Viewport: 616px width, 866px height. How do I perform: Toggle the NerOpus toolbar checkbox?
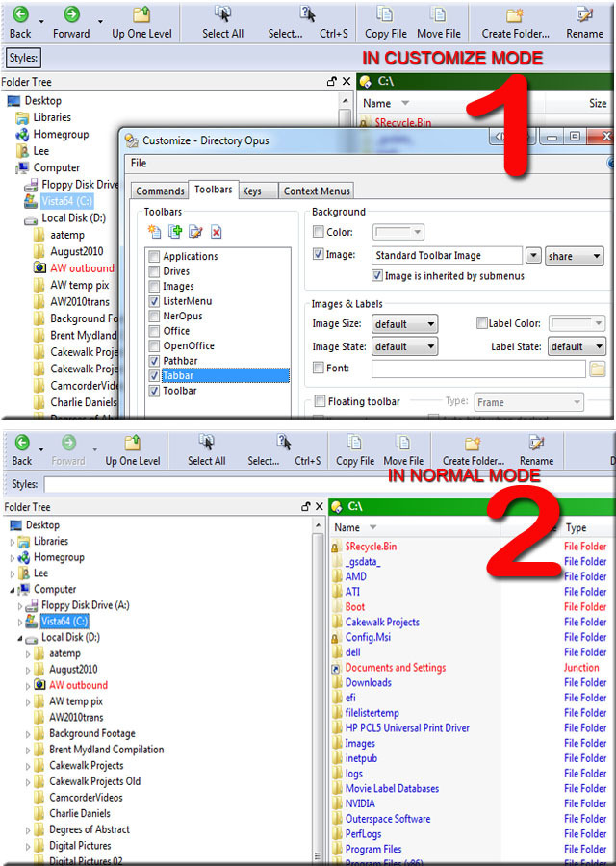click(x=154, y=316)
